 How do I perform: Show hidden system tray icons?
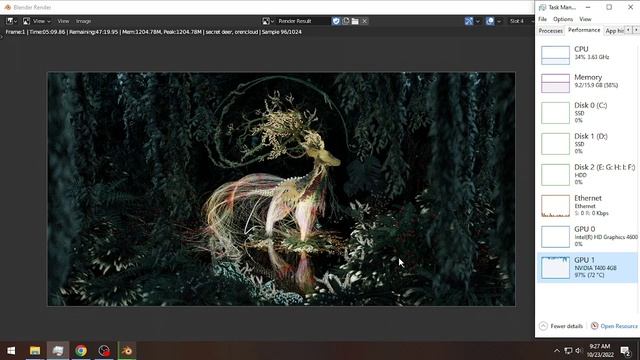[x=557, y=351]
